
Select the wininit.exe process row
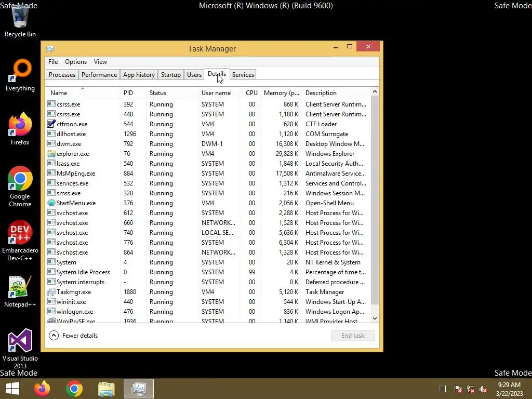pos(208,302)
